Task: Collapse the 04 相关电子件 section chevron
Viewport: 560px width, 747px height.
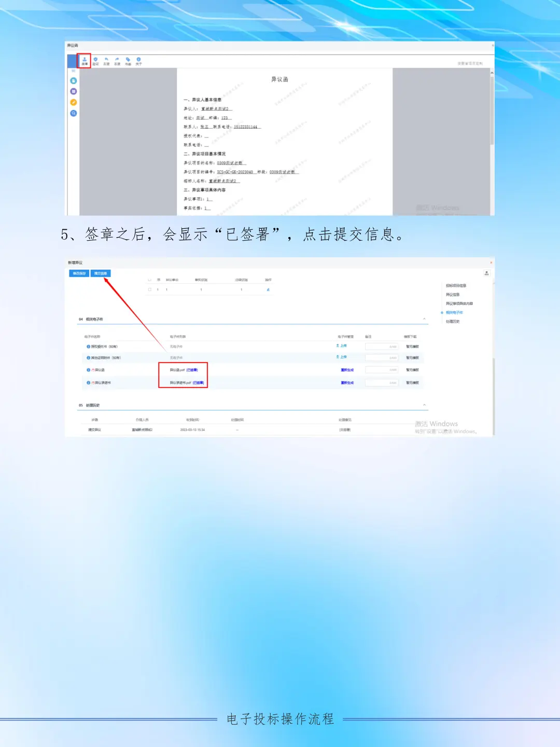Action: 424,319
